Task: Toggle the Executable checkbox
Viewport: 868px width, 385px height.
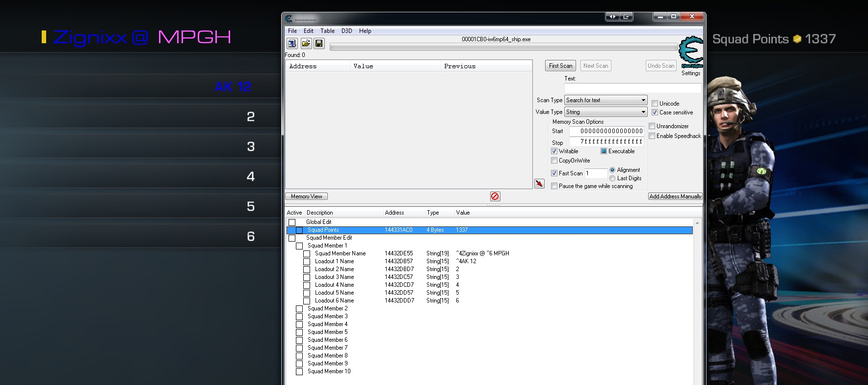Action: pos(604,151)
